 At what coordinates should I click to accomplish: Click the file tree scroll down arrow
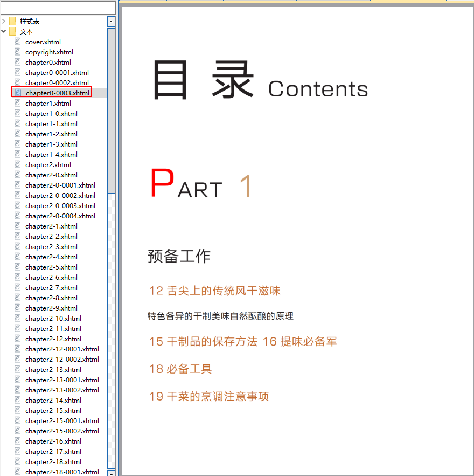click(x=111, y=473)
